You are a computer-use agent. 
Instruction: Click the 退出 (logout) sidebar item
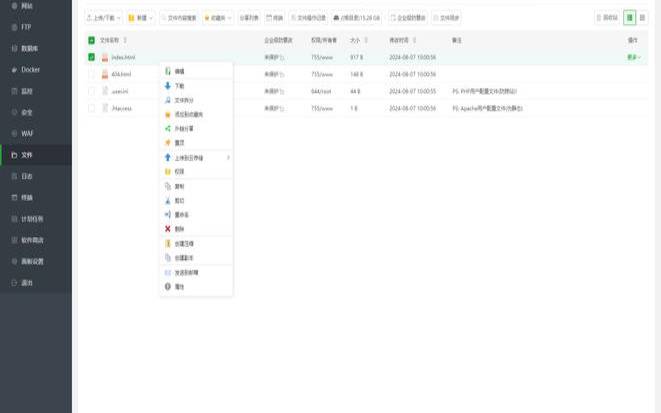pyautogui.click(x=35, y=283)
